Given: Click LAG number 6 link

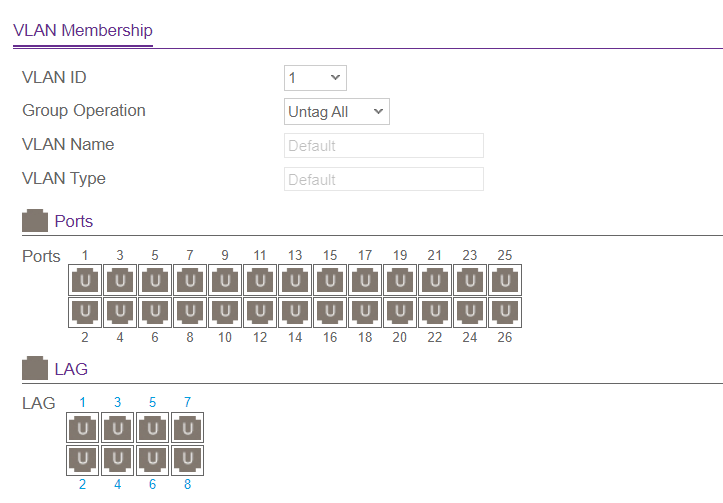Looking at the screenshot, I should point(153,484).
